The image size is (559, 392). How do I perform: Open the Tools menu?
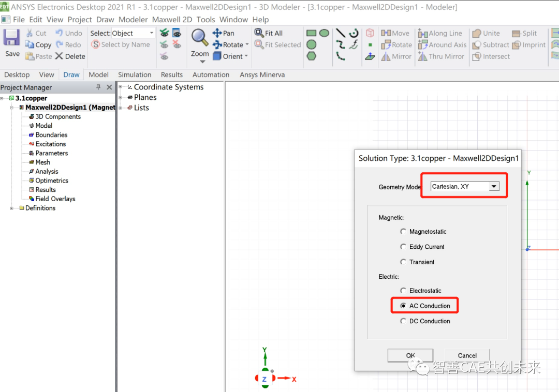pyautogui.click(x=205, y=20)
